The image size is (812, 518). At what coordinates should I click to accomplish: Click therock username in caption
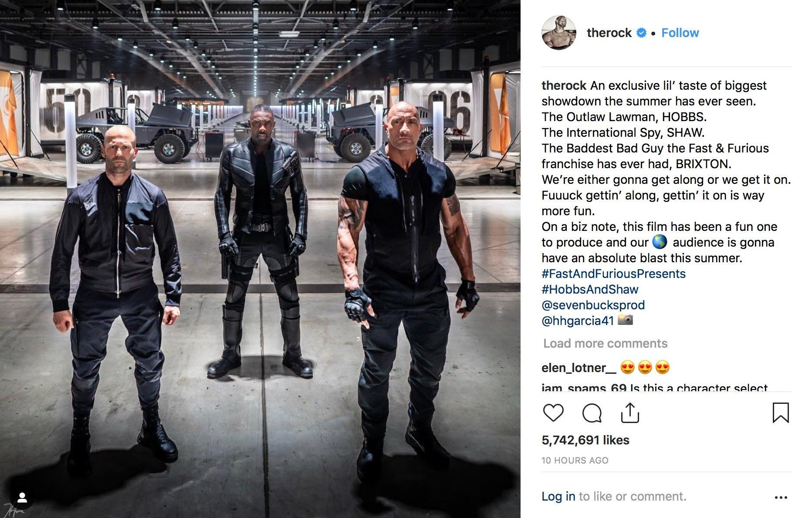[564, 85]
